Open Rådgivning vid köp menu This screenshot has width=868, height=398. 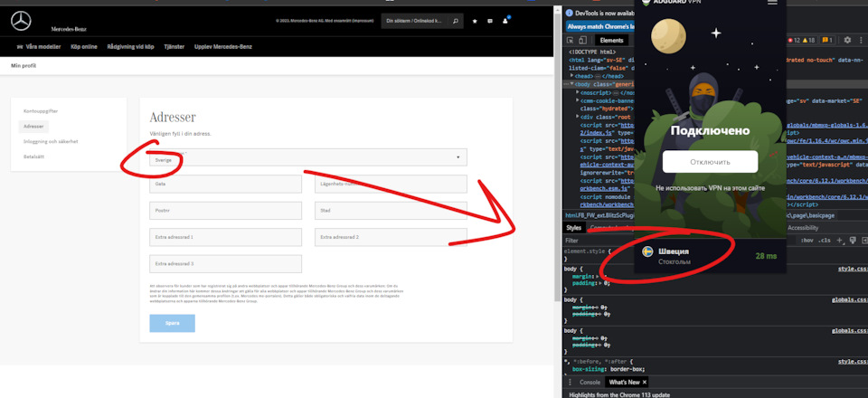[x=130, y=47]
